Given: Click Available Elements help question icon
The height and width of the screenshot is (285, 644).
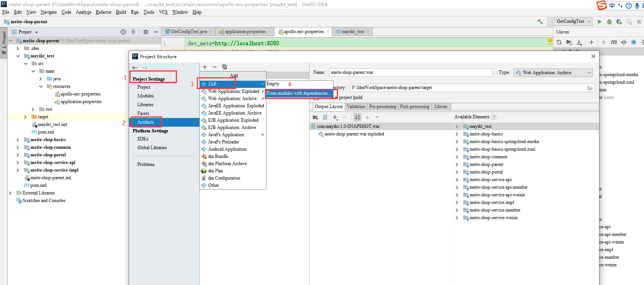Looking at the screenshot, I should click(x=494, y=117).
